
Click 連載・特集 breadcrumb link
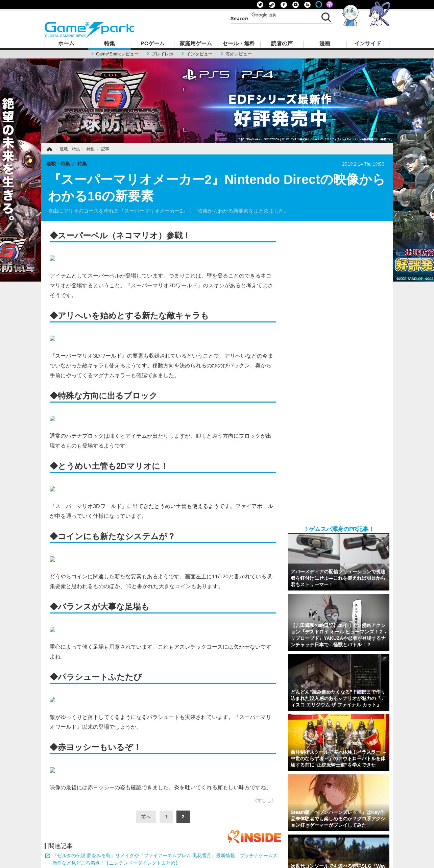[x=70, y=149]
